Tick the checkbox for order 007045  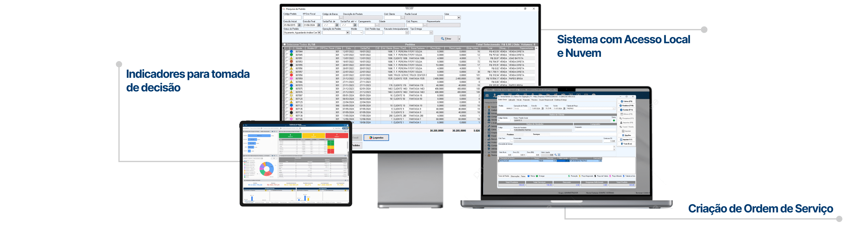[x=287, y=55]
